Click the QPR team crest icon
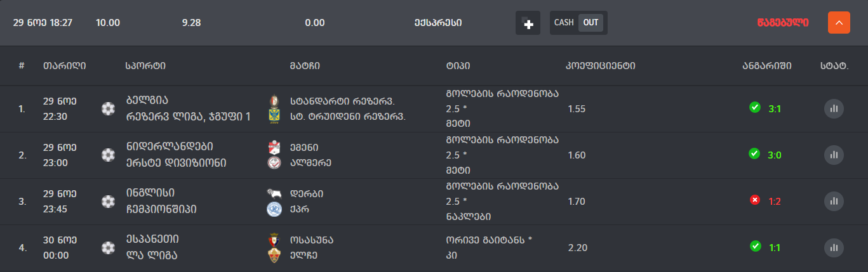 click(274, 209)
